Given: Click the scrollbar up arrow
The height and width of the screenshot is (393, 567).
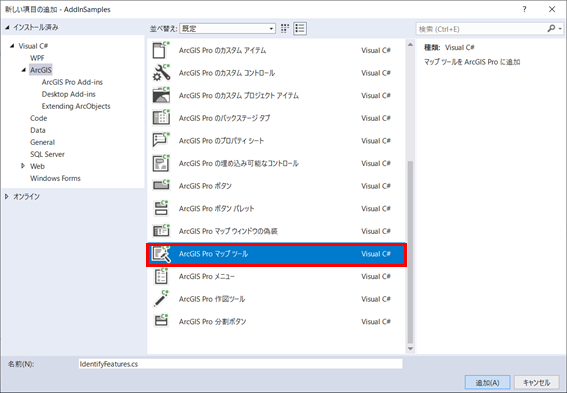Looking at the screenshot, I should pyautogui.click(x=410, y=45).
